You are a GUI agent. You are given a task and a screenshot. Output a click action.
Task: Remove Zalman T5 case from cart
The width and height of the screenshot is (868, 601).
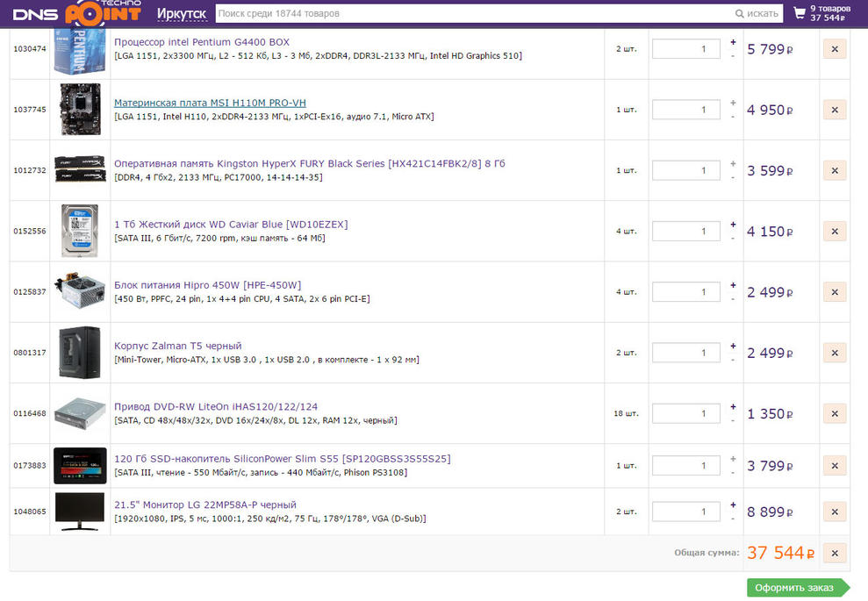(835, 353)
